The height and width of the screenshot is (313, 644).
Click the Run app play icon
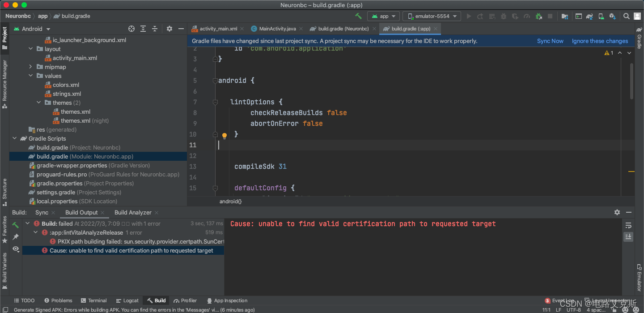[x=469, y=16]
